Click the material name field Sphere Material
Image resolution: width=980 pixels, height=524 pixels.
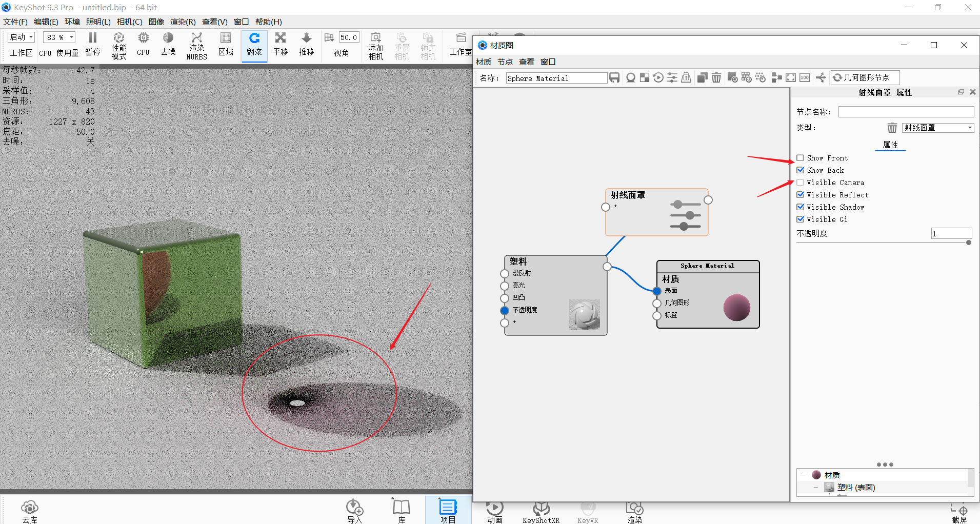click(x=556, y=78)
